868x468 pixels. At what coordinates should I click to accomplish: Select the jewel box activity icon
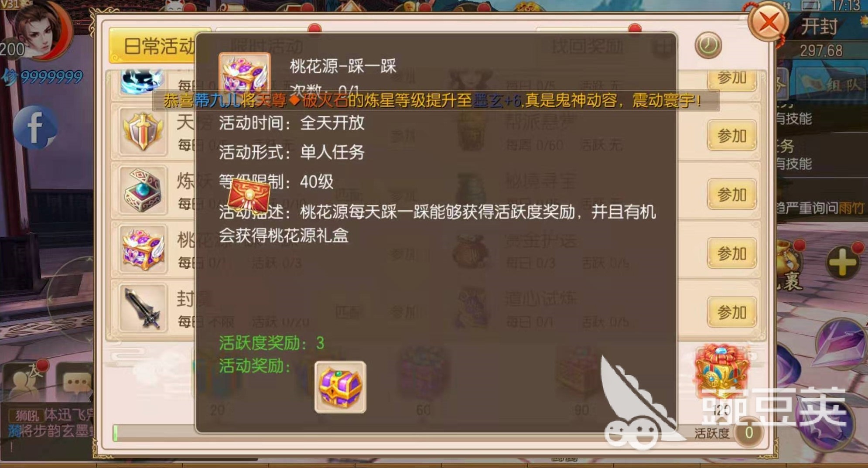click(x=143, y=190)
